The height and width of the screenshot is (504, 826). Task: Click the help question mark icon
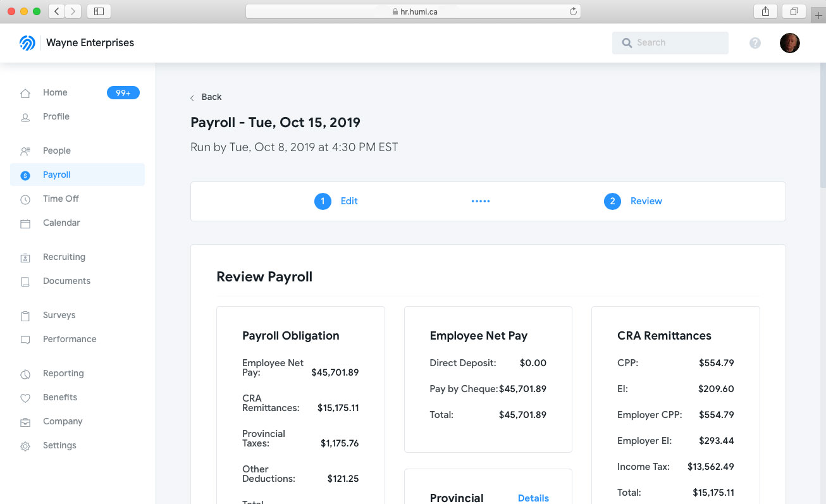tap(755, 42)
